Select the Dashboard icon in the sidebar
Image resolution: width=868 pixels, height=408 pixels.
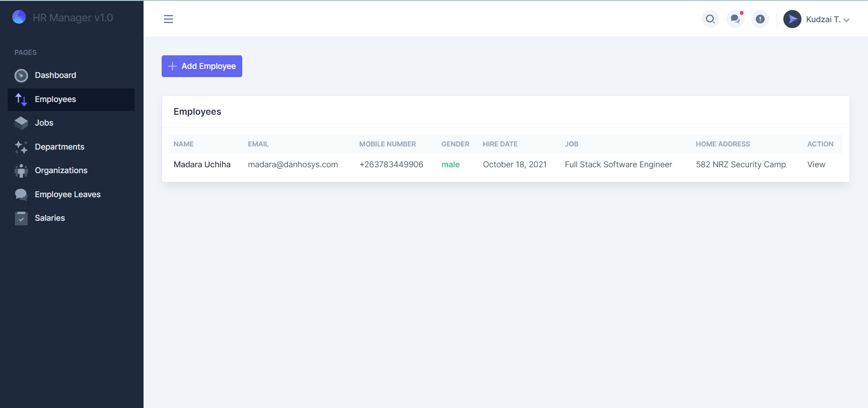pyautogui.click(x=21, y=75)
